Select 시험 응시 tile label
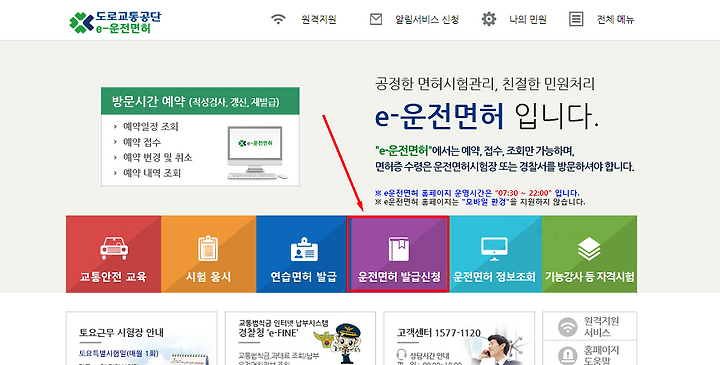 208,276
